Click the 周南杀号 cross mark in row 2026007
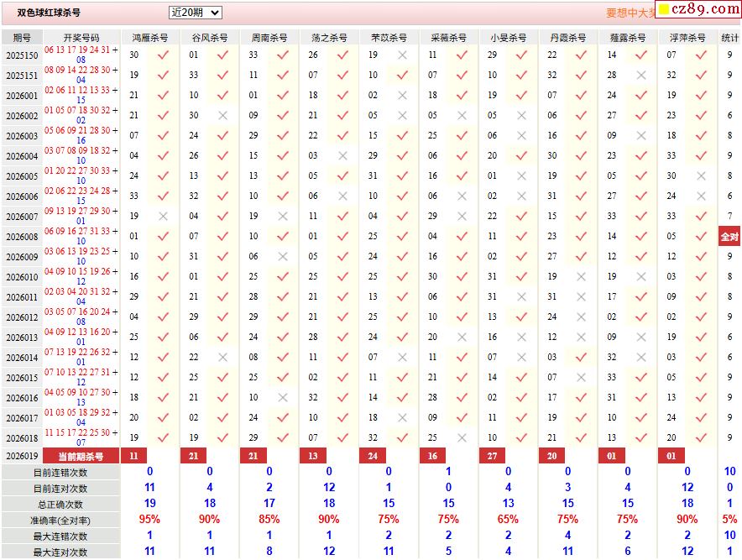Viewport: 742px width, 560px height. pyautogui.click(x=283, y=216)
